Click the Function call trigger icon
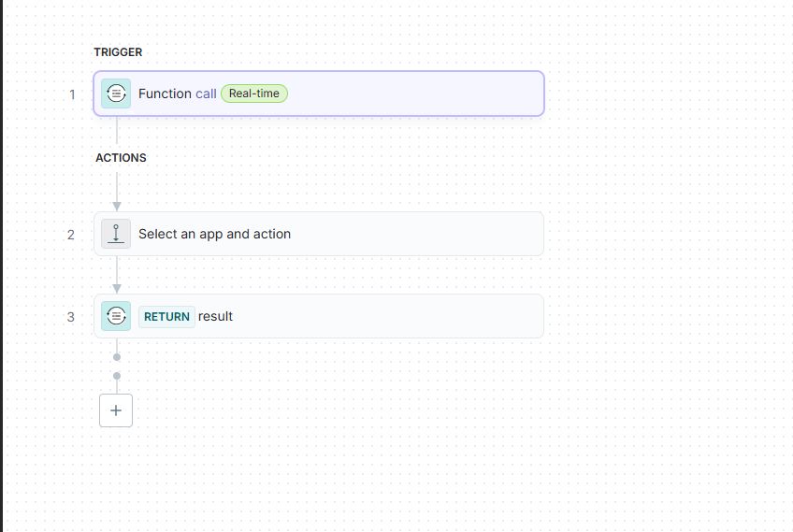The image size is (793, 532). [116, 93]
